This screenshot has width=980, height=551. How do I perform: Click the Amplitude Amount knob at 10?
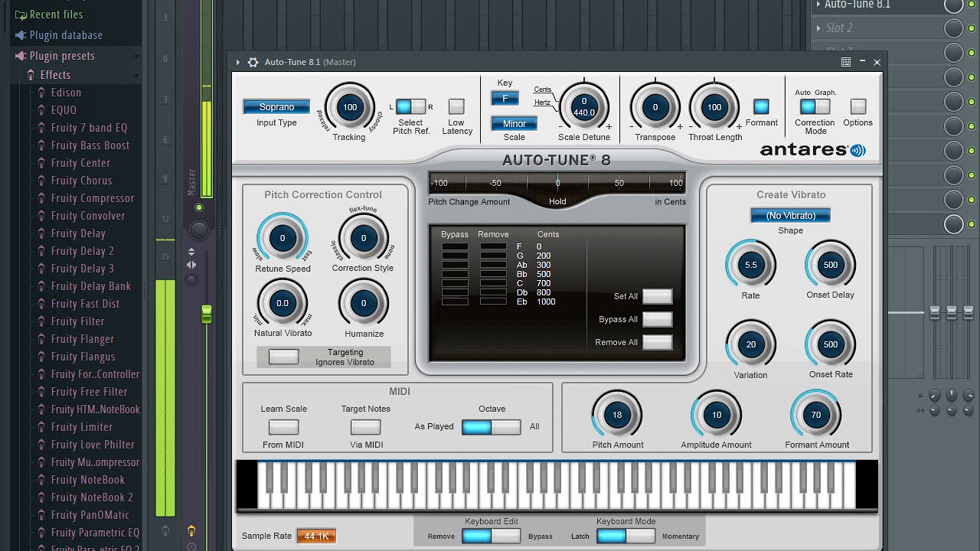(717, 415)
